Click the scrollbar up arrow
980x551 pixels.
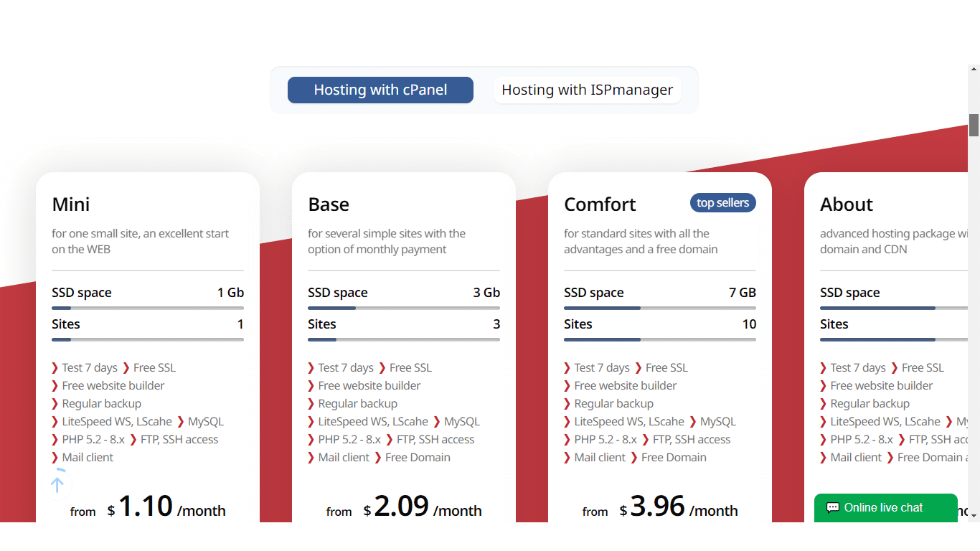point(974,70)
